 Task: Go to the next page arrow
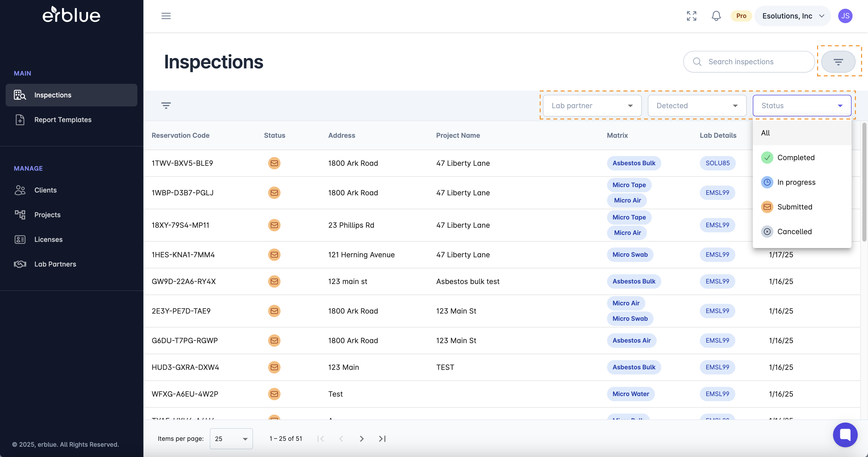(361, 438)
